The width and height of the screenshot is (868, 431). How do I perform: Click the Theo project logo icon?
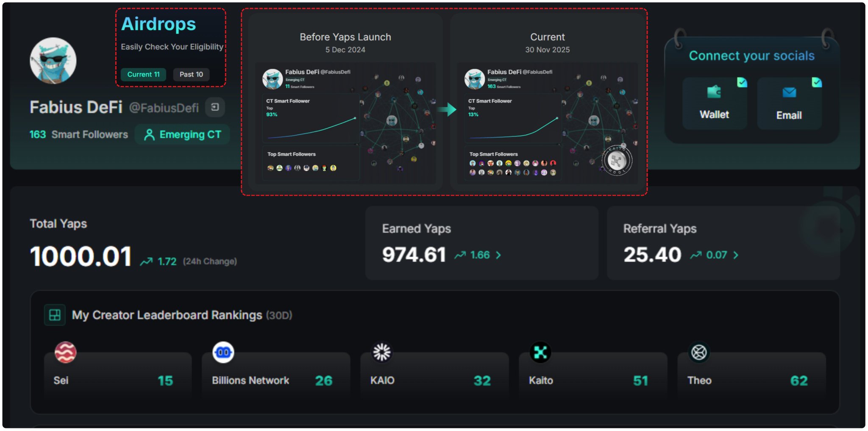click(699, 352)
